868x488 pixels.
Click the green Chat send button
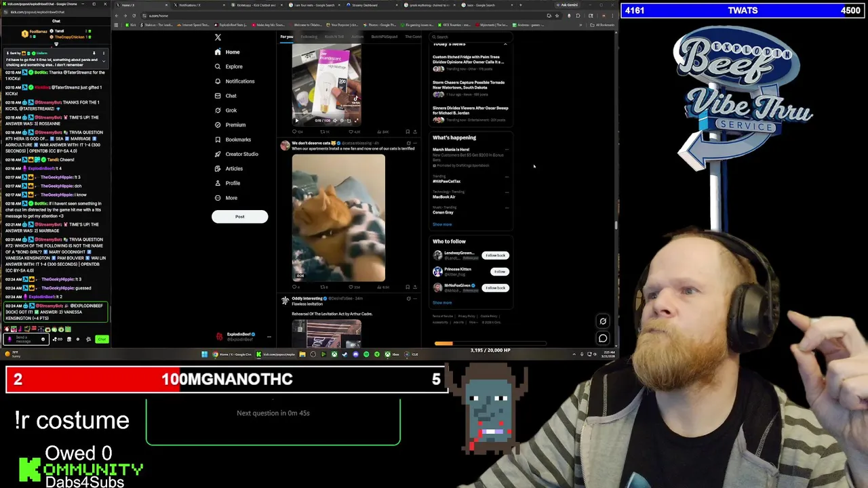tap(102, 339)
